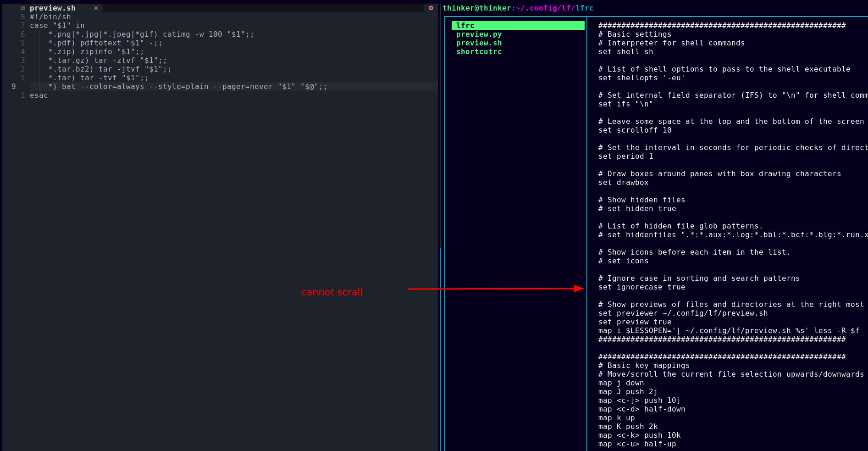The height and width of the screenshot is (451, 868).
Task: Click "# Basic key mappings" in the preview
Action: tap(644, 365)
